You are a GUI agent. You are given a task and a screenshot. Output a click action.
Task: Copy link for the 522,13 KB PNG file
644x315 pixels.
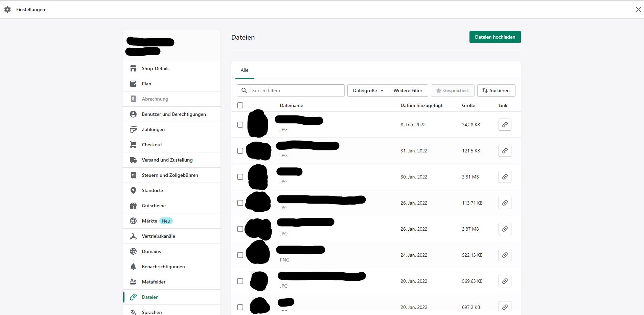[x=505, y=255]
